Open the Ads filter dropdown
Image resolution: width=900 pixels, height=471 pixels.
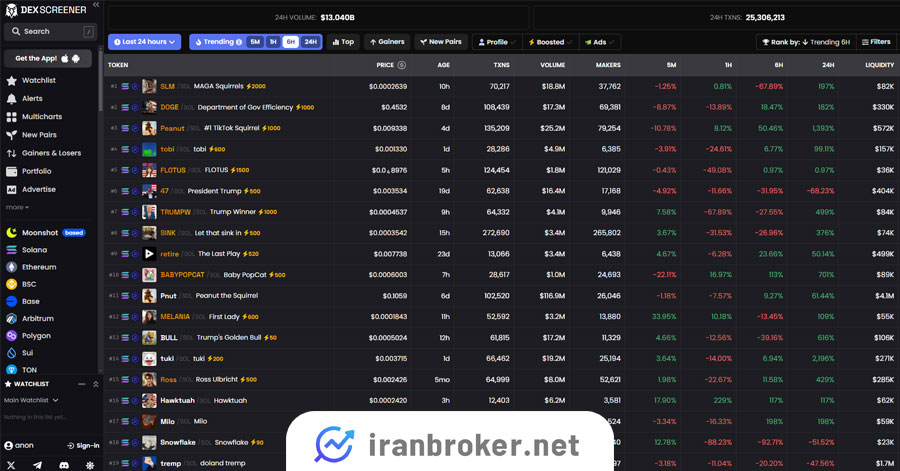click(x=599, y=42)
